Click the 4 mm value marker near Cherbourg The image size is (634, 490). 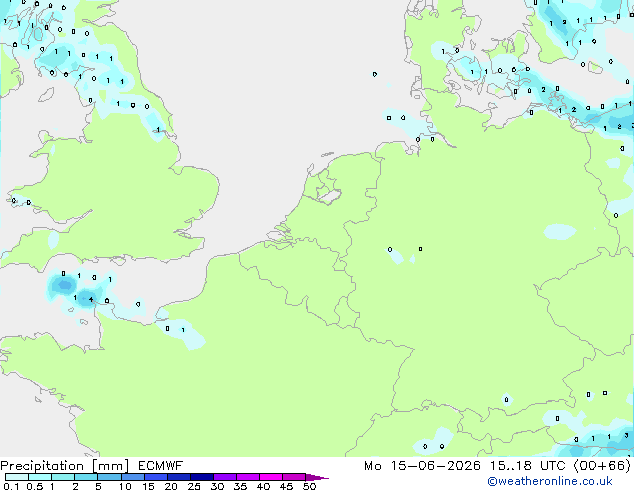(x=91, y=300)
